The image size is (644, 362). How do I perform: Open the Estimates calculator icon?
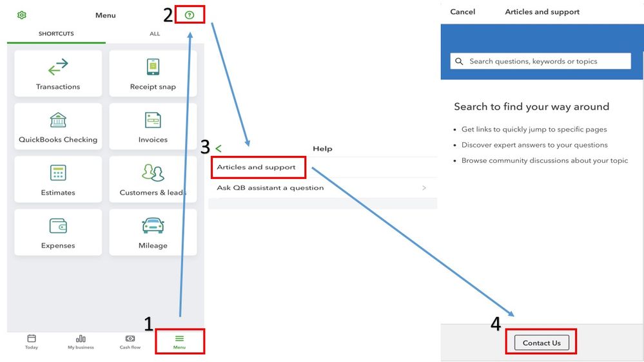[x=58, y=173]
